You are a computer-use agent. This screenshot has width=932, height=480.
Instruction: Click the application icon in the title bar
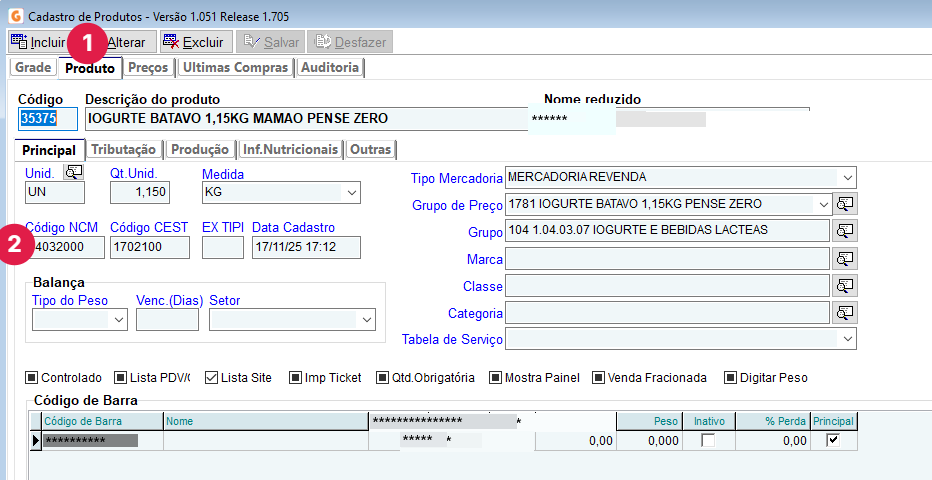(x=17, y=16)
